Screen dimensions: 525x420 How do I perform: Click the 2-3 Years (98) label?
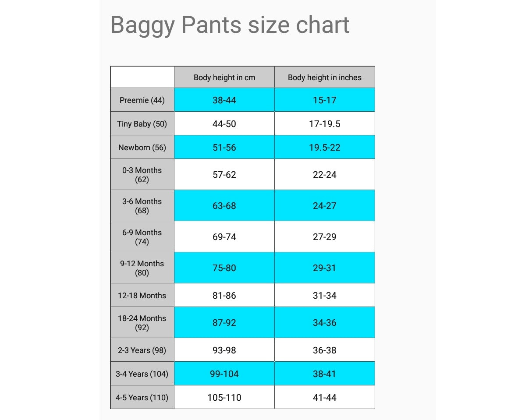point(142,350)
